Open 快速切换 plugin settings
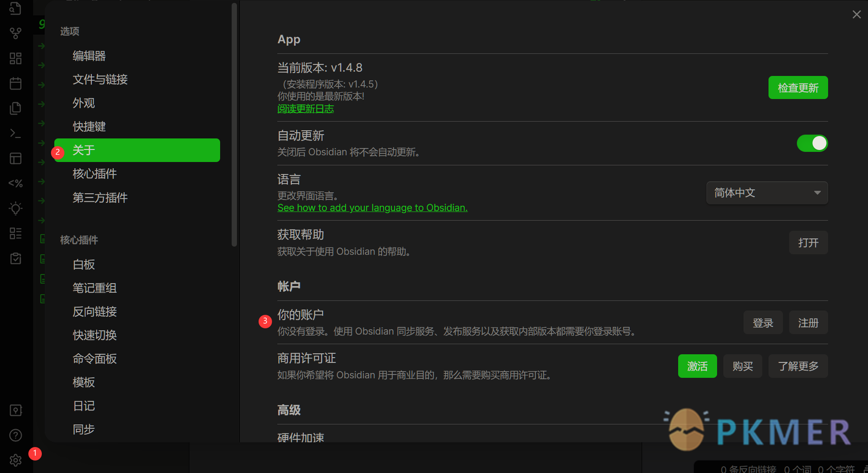The width and height of the screenshot is (868, 473). 137,335
